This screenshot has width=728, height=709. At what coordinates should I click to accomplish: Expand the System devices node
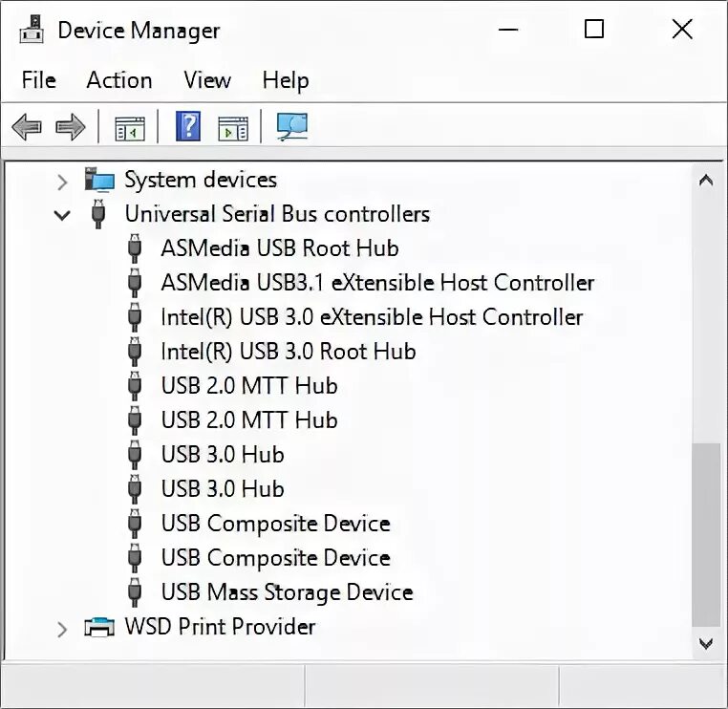[62, 181]
